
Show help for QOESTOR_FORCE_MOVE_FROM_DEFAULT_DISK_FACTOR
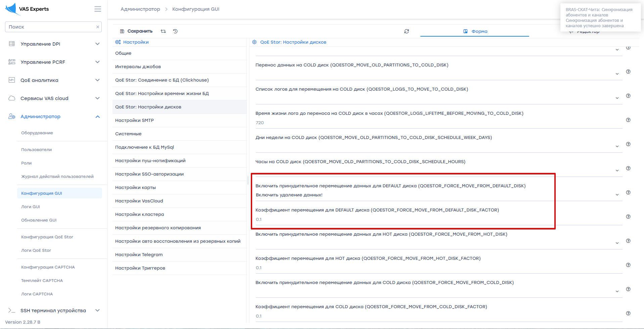628,217
